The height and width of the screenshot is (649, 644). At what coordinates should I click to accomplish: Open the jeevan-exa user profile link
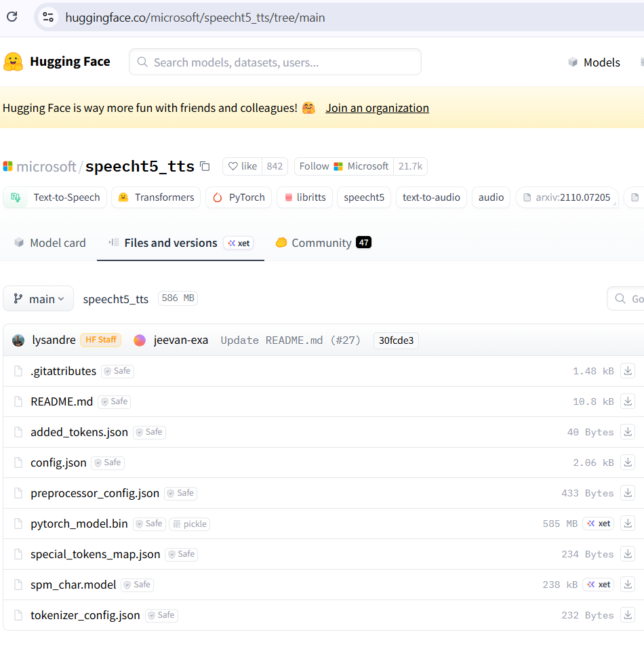[181, 340]
